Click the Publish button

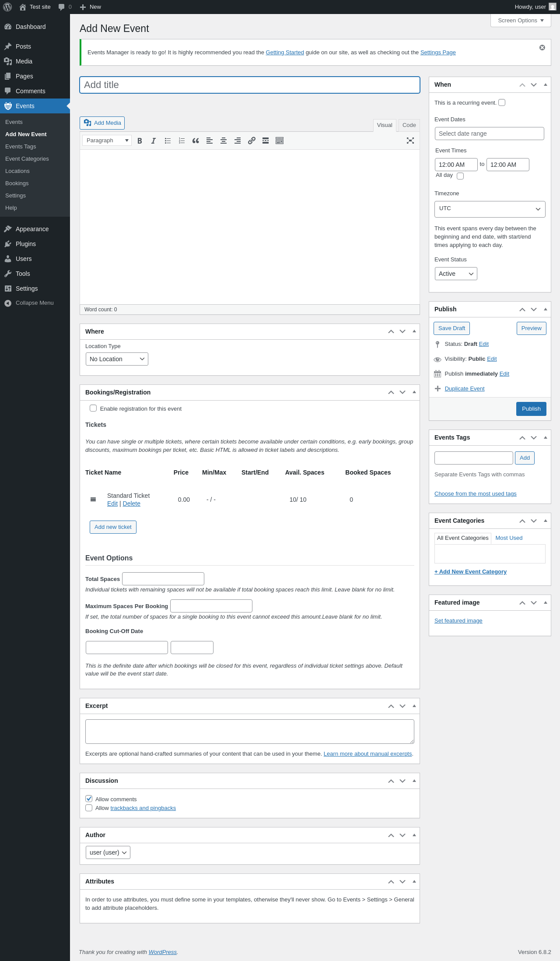click(531, 409)
